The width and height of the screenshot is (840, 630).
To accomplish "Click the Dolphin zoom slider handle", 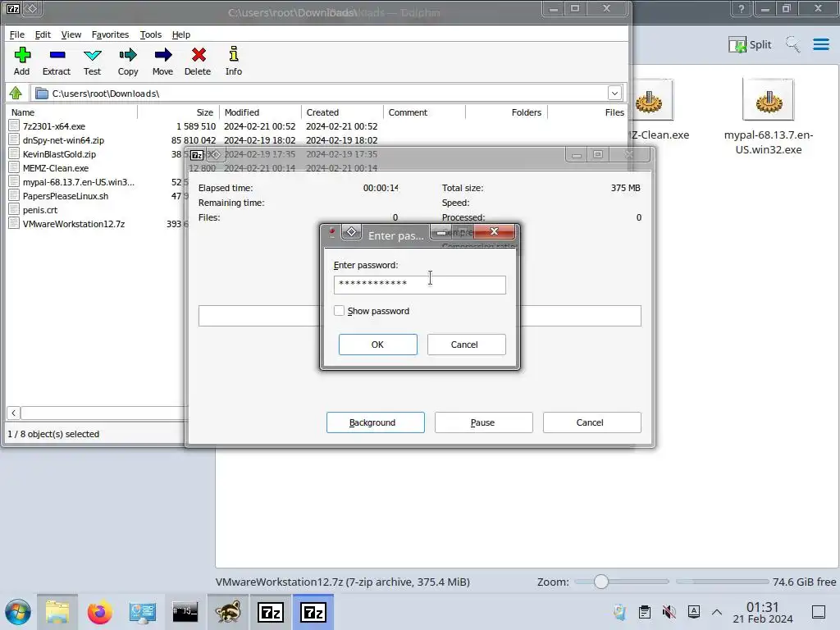I will coord(601,582).
